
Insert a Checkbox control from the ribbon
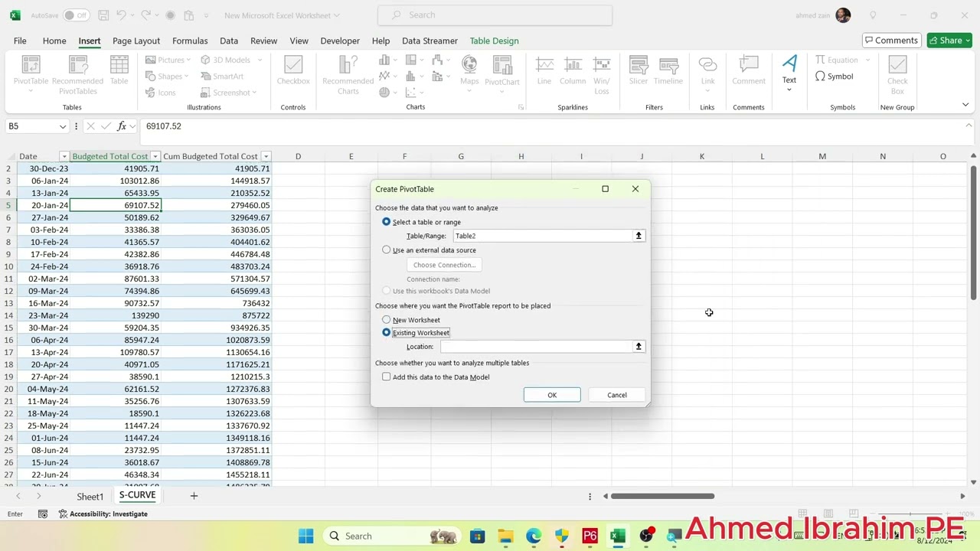coord(293,70)
